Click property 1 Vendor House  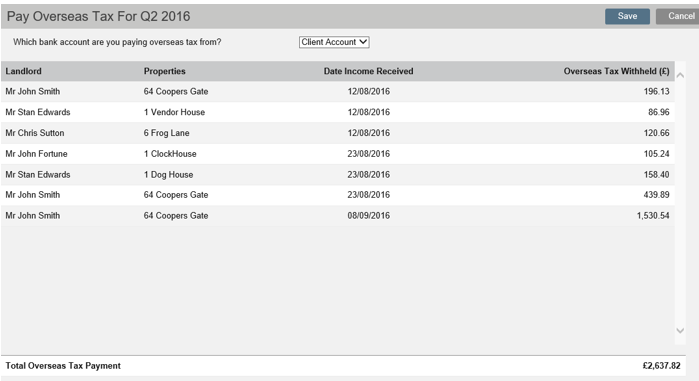(x=174, y=112)
